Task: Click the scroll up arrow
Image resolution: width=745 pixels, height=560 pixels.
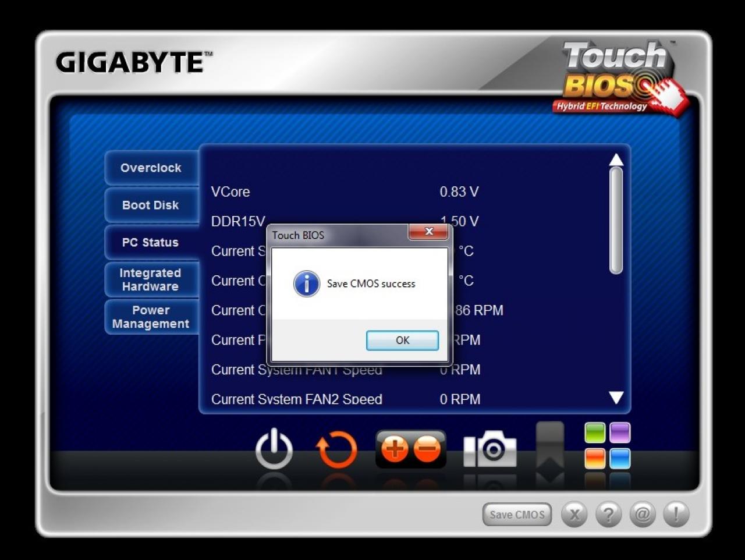Action: coord(616,160)
